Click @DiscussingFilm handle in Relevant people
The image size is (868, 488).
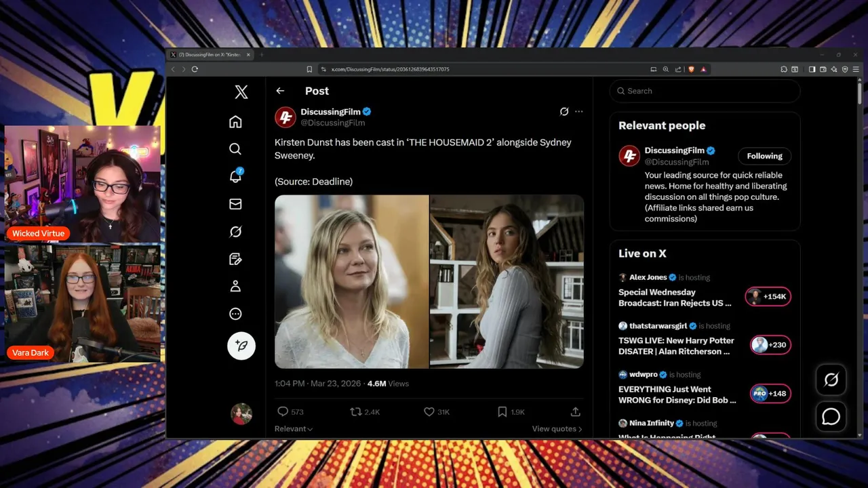click(x=677, y=162)
